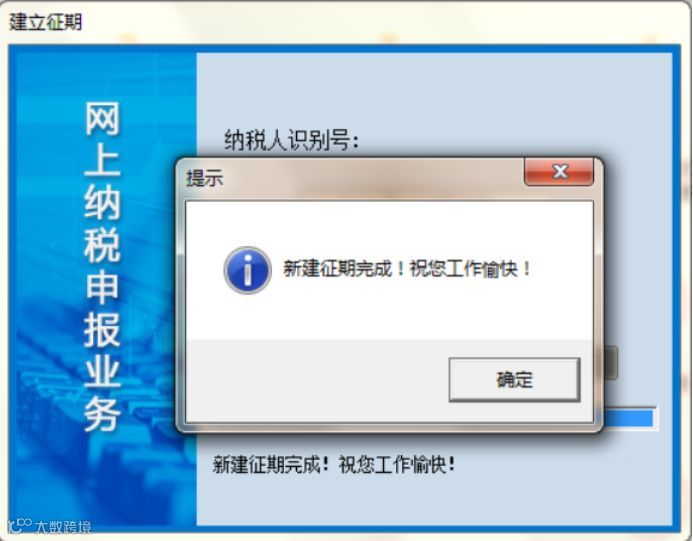Click the blue information icon in the dialog

(x=248, y=270)
